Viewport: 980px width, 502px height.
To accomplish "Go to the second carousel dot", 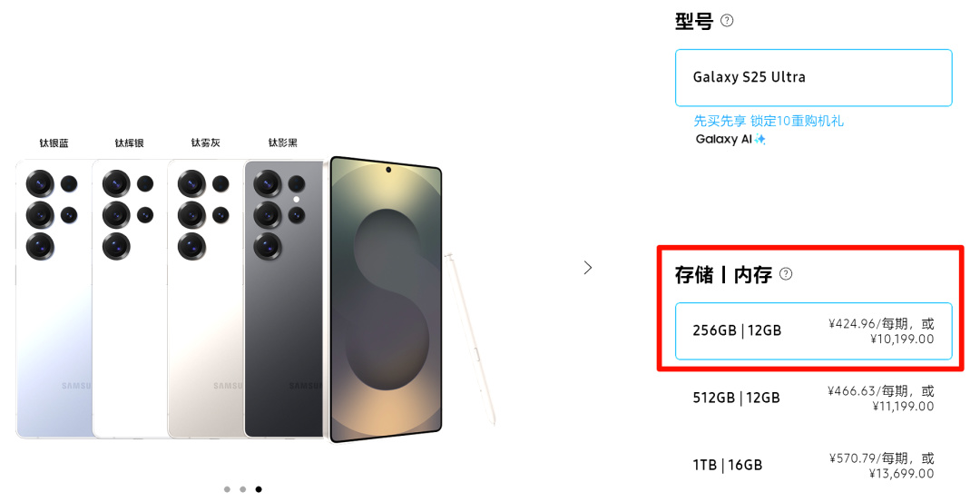I will [x=242, y=489].
